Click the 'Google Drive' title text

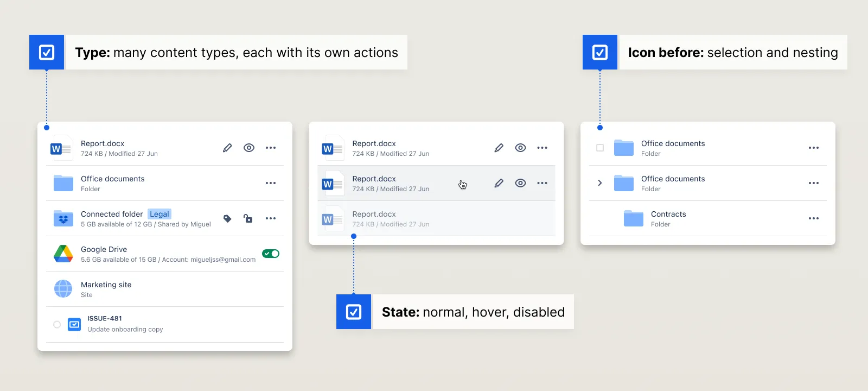pos(104,249)
